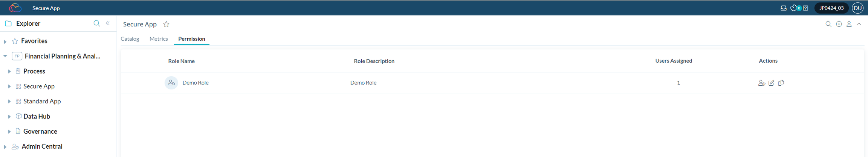Click the inbox icon in top bar
This screenshot has width=868, height=157.
coord(783,8)
